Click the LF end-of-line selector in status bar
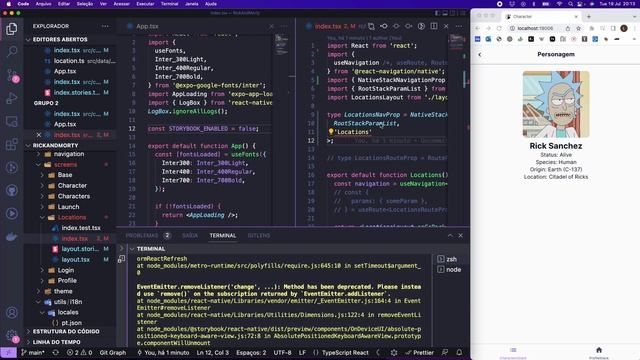Viewport: 640px width, 360px height. (x=302, y=352)
